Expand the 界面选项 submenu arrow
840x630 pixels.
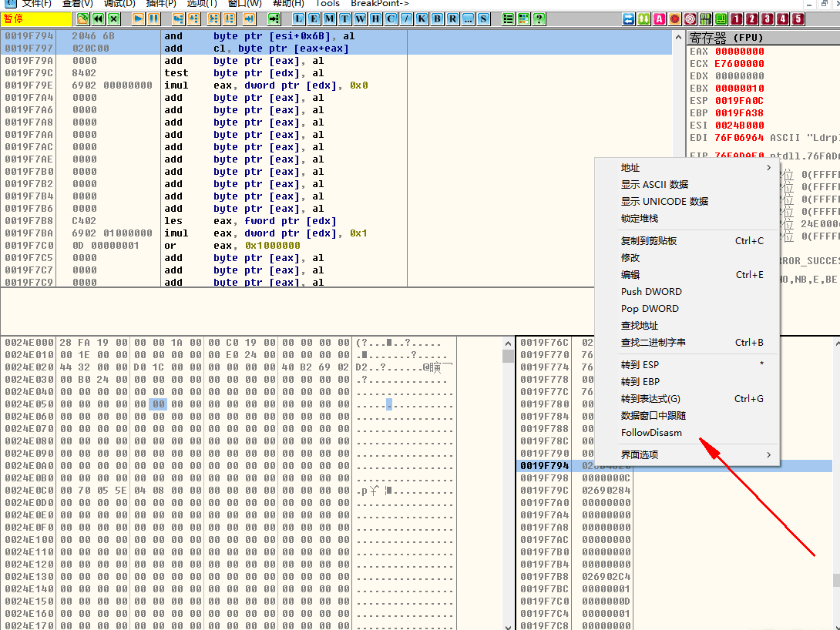click(x=769, y=454)
